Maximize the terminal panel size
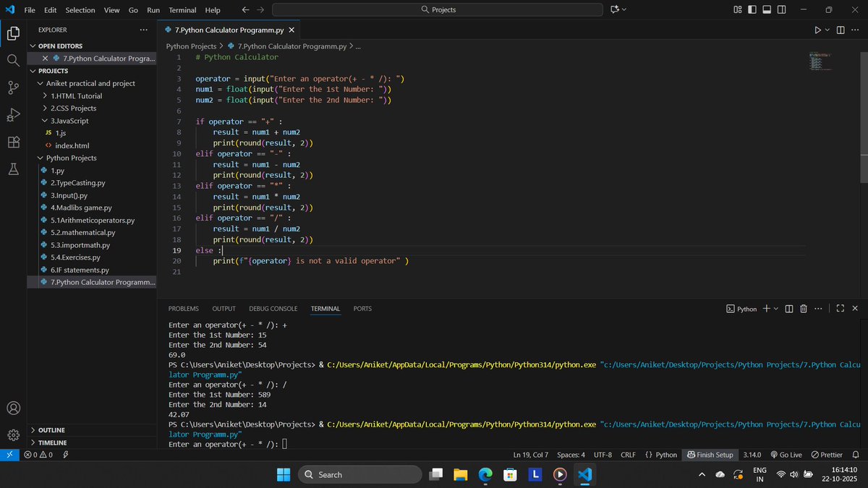 tap(840, 309)
